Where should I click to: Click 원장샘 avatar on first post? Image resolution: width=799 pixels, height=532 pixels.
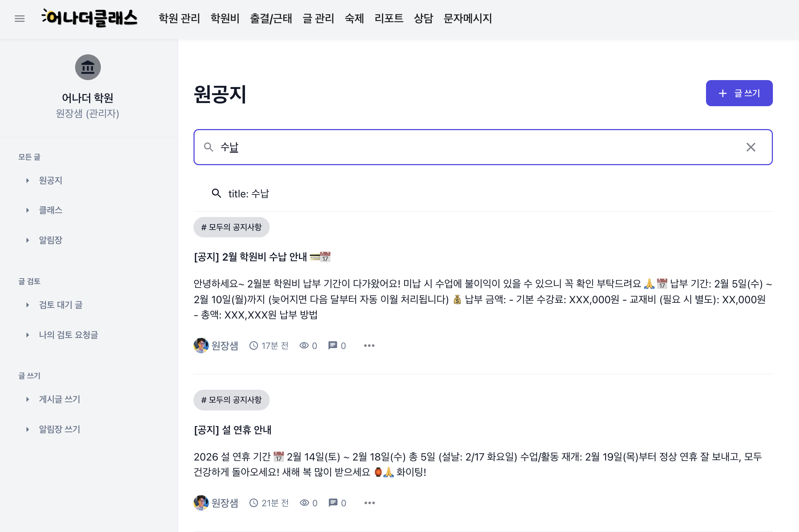pyautogui.click(x=201, y=345)
